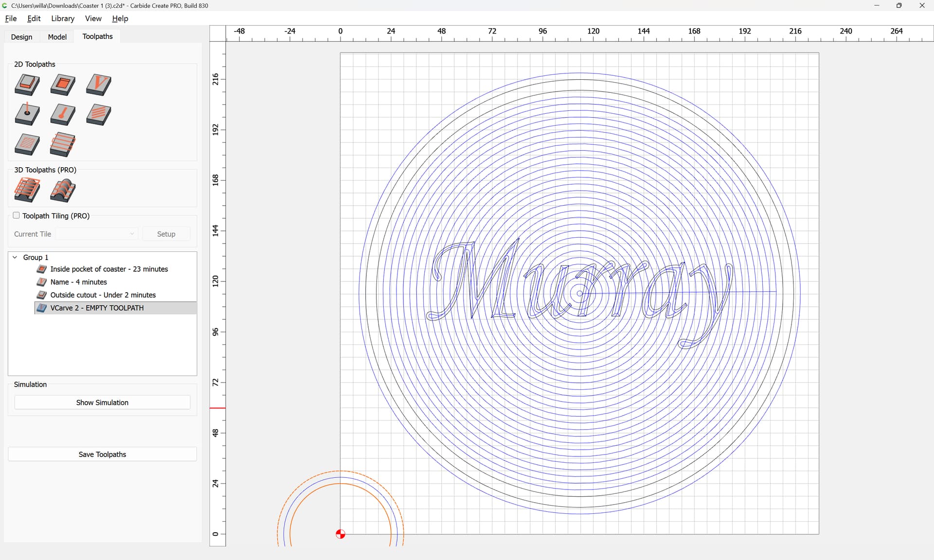Select the Inside pocket of coaster toolpath
This screenshot has height=560, width=934.
109,269
